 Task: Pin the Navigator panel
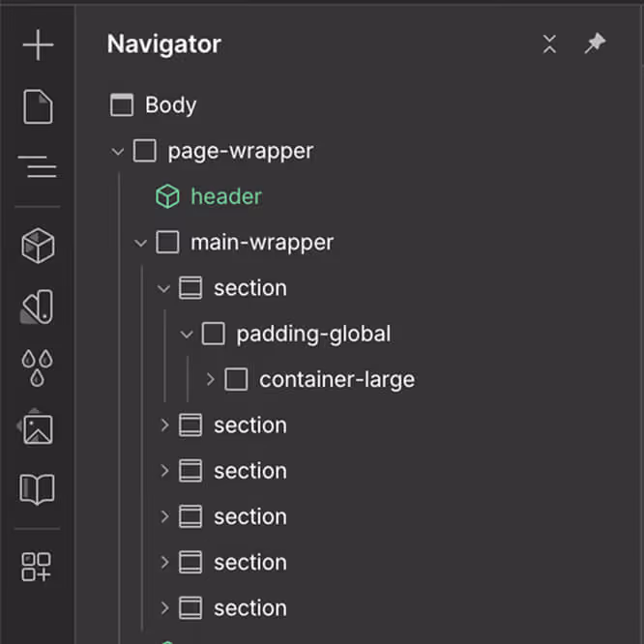coord(595,44)
